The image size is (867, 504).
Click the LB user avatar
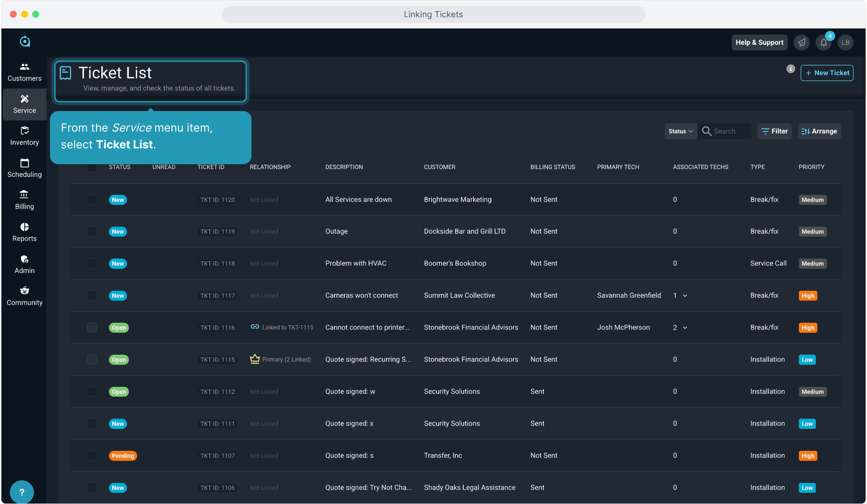click(846, 42)
